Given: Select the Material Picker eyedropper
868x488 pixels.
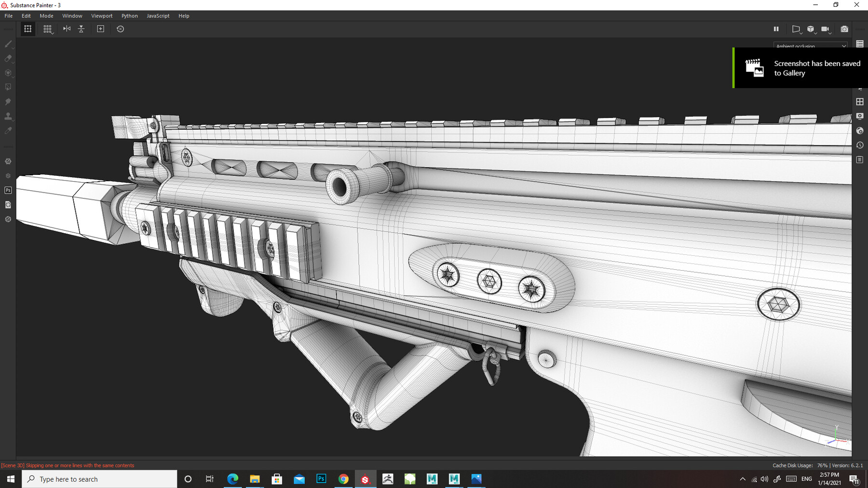Looking at the screenshot, I should coord(8,130).
